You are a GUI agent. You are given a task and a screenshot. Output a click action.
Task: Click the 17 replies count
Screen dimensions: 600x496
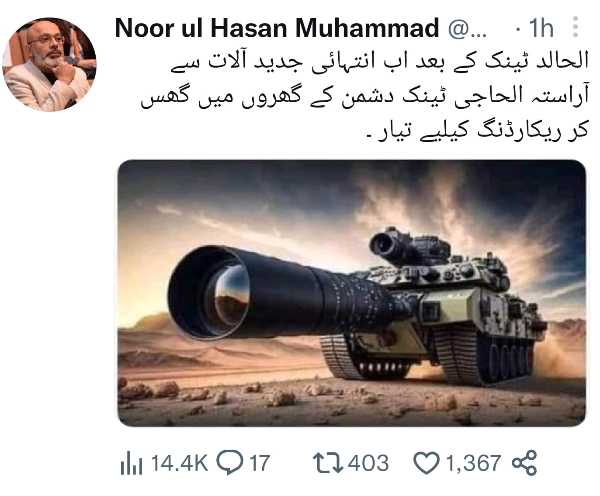click(260, 463)
